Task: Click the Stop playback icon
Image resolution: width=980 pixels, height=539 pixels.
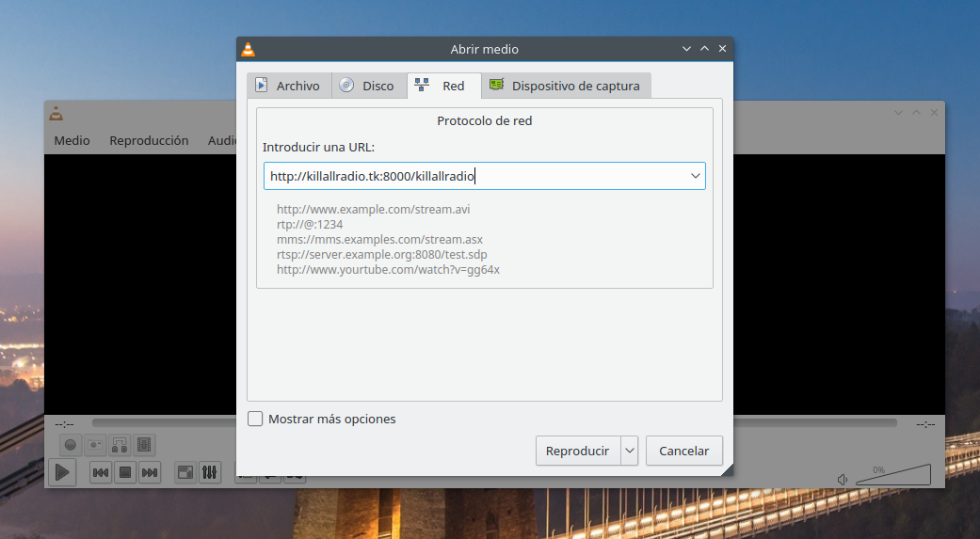Action: [x=124, y=472]
